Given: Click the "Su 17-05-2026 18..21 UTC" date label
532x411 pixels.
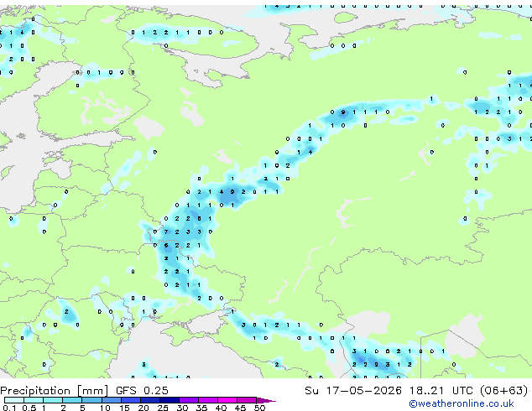Looking at the screenshot, I should coord(389,391).
